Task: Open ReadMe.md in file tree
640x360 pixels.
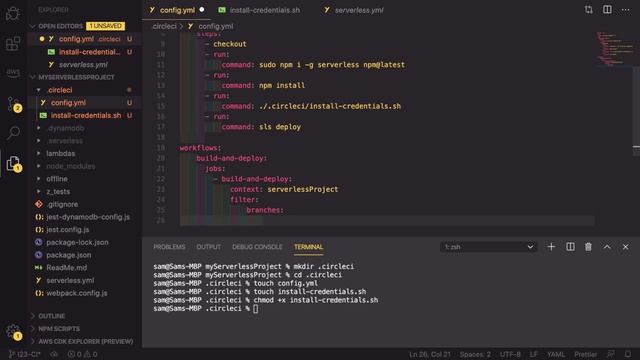Action: (x=67, y=267)
